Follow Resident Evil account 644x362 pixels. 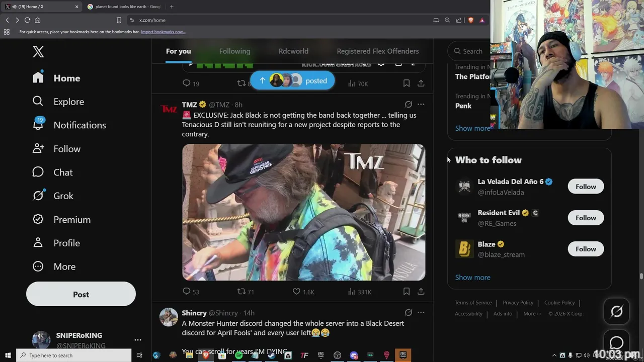pos(586,218)
